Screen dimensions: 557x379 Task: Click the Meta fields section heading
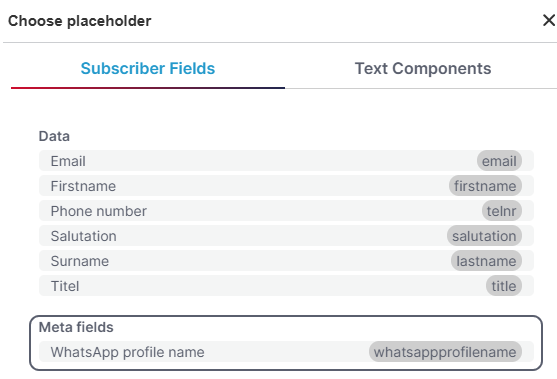point(76,327)
